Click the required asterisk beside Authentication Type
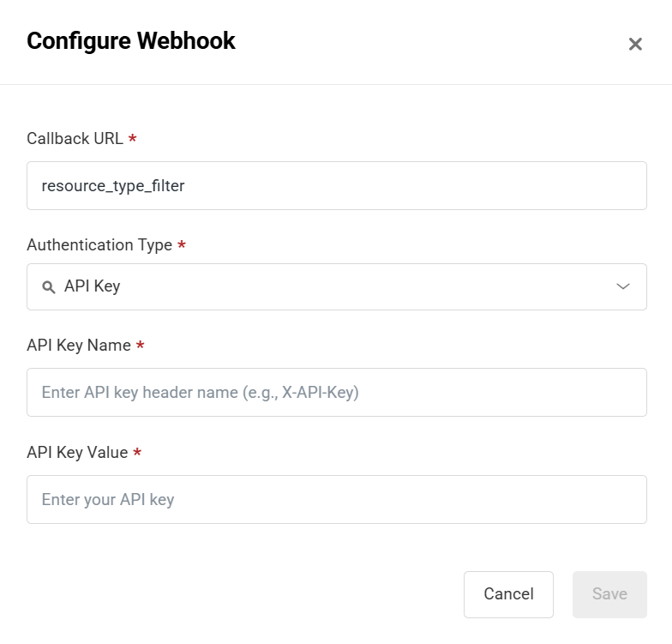This screenshot has height=644, width=672. click(182, 246)
